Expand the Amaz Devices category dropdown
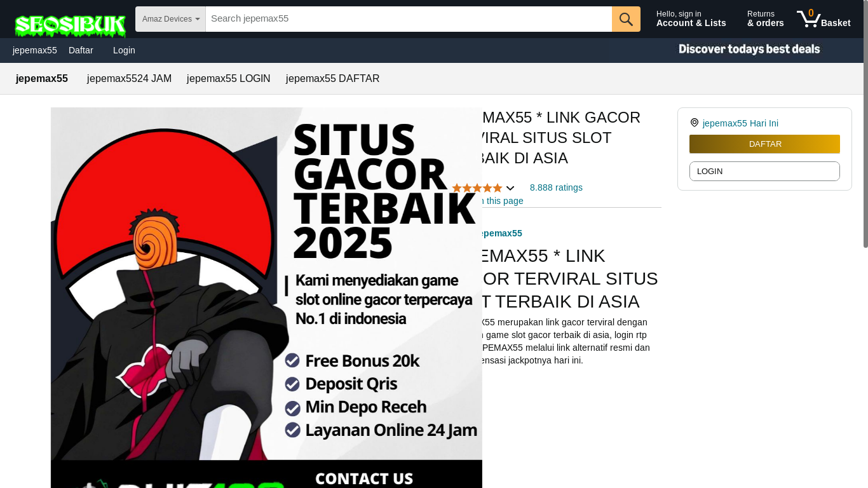The image size is (868, 488). (x=170, y=19)
